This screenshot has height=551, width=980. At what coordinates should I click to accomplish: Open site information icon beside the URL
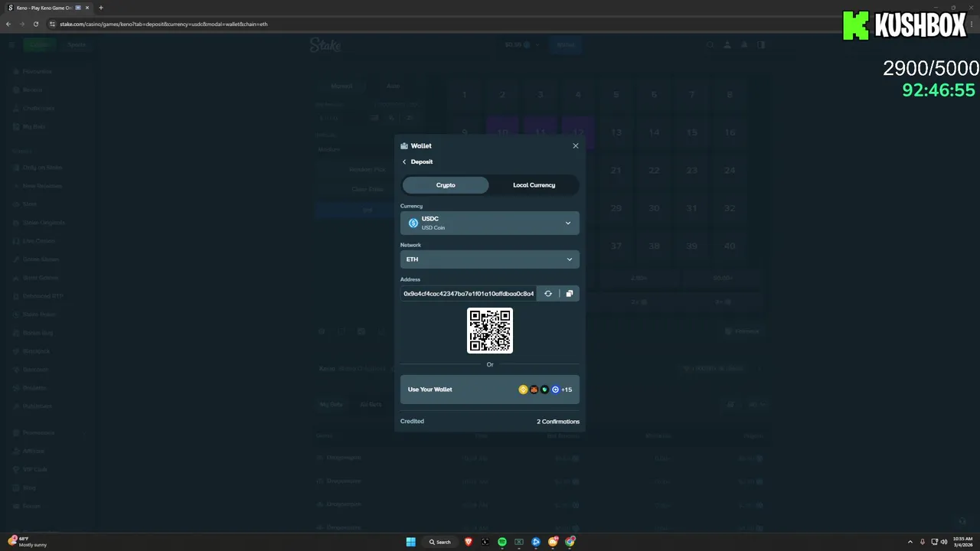click(52, 24)
